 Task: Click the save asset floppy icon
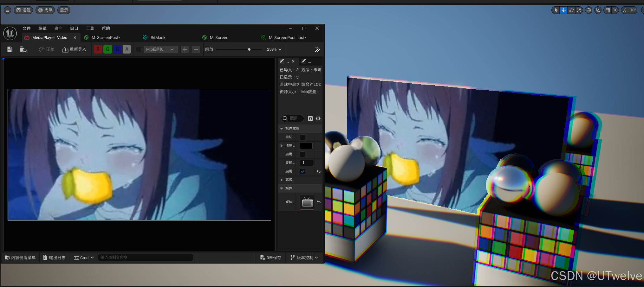[10, 49]
